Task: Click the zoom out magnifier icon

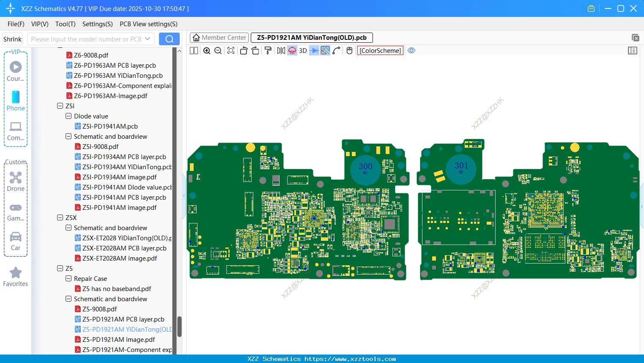Action: [x=218, y=51]
